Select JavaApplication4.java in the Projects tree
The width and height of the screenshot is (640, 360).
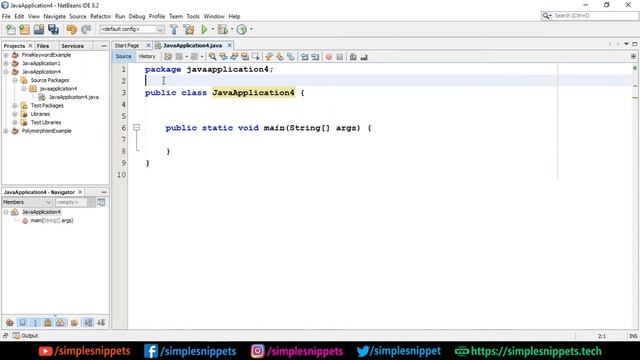pyautogui.click(x=73, y=97)
